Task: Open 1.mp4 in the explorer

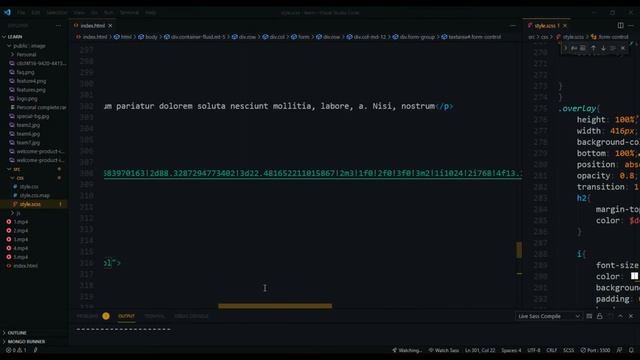Action: (x=20, y=222)
